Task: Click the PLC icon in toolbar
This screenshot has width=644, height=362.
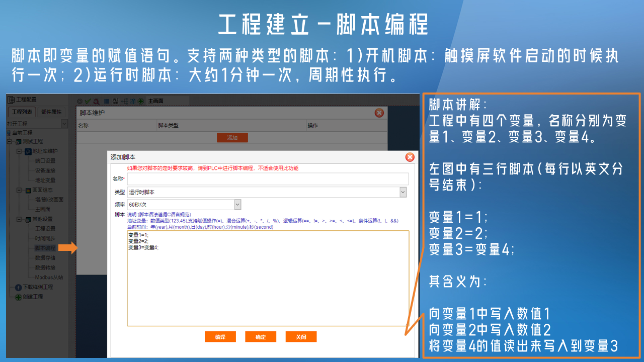Action: [115, 101]
